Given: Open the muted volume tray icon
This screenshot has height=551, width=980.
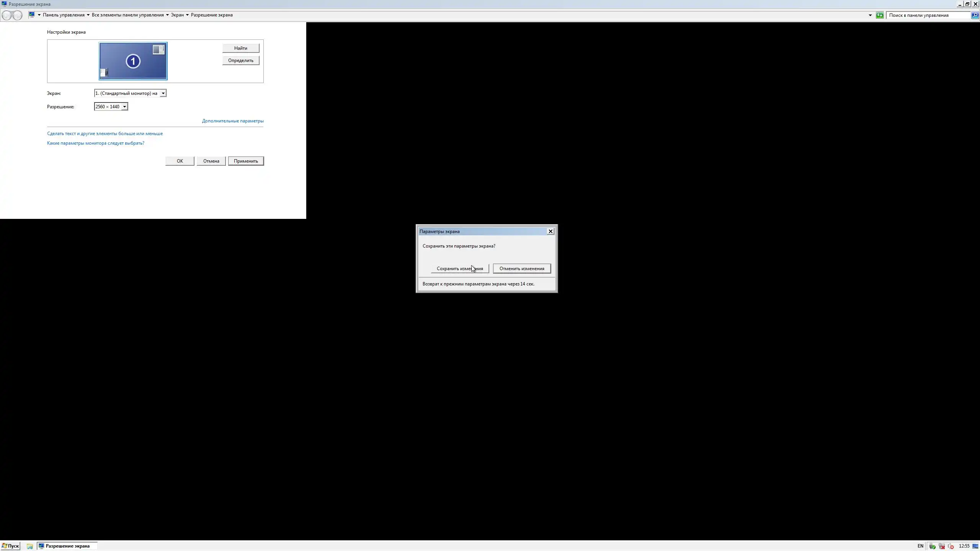Looking at the screenshot, I should pyautogui.click(x=951, y=546).
